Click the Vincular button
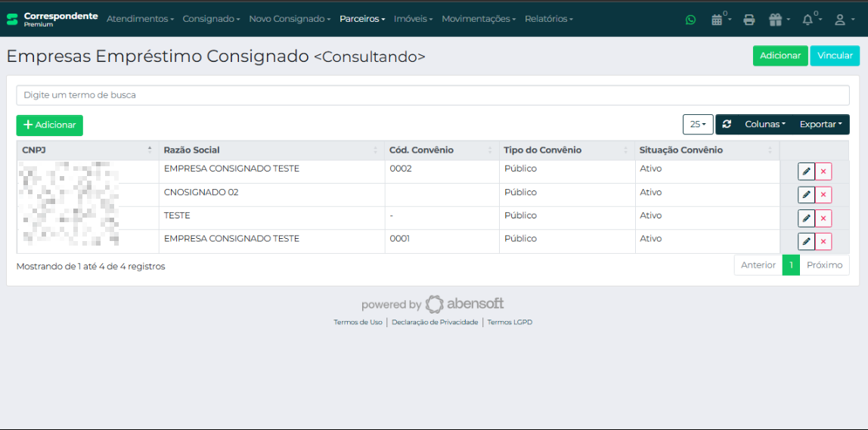Screen dimensions: 868x430 [835, 56]
